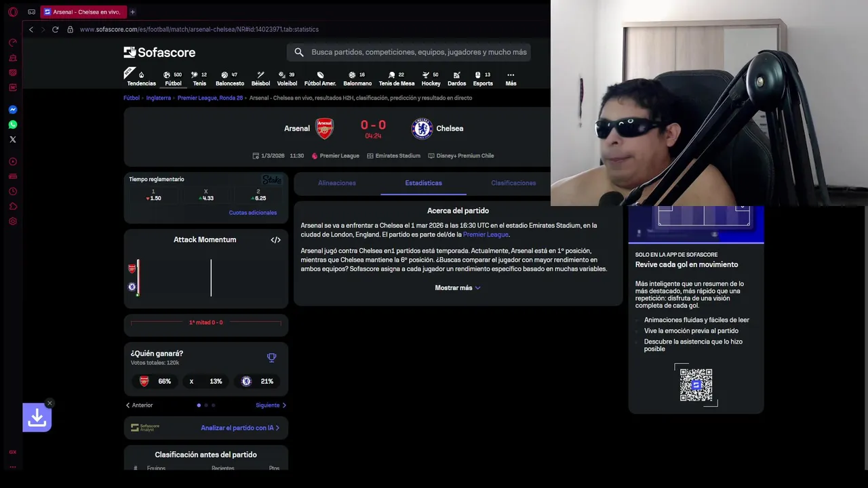868x488 pixels.
Task: Follow the Inglaterra breadcrumb link
Action: click(159, 98)
